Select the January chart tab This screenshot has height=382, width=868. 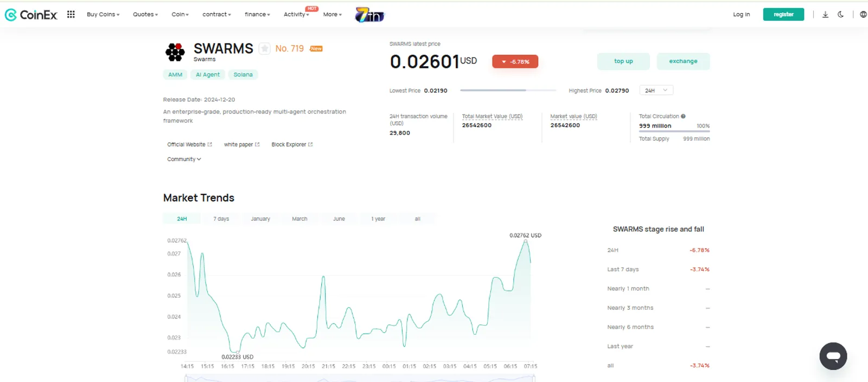[x=260, y=219]
